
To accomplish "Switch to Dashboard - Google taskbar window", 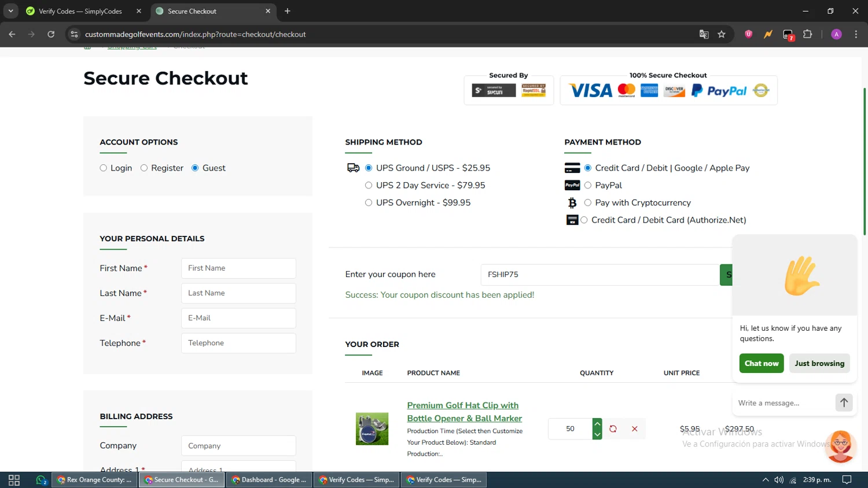I will coord(270,480).
